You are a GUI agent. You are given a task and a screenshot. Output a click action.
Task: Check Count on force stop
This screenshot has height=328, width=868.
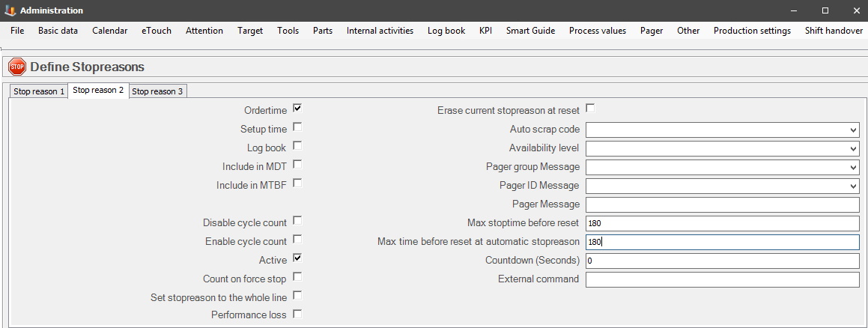pos(297,276)
